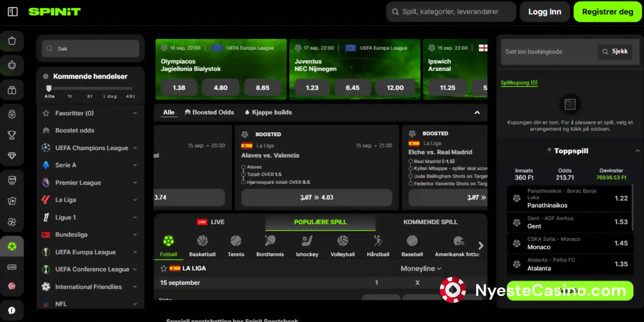Click the Registrer deg button

[608, 12]
